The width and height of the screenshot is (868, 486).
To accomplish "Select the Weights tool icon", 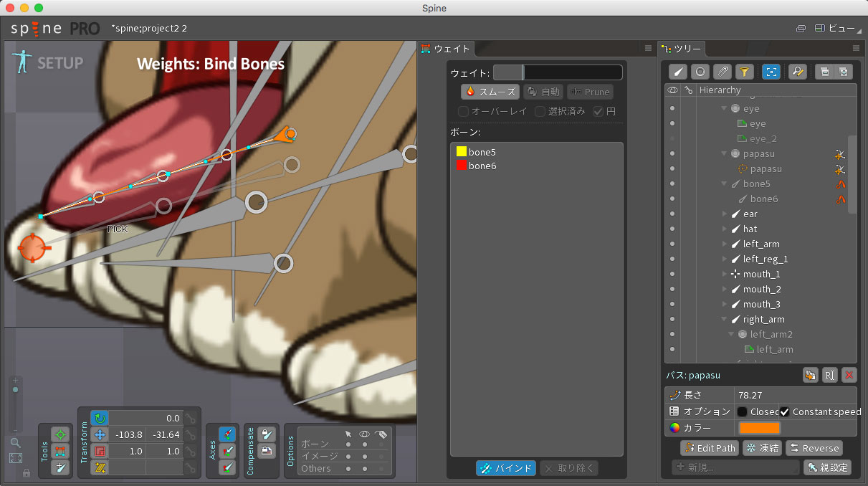I will click(x=60, y=451).
